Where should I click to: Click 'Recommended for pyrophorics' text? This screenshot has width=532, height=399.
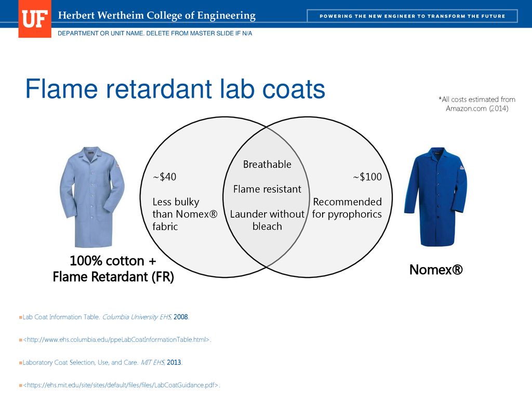coord(347,208)
